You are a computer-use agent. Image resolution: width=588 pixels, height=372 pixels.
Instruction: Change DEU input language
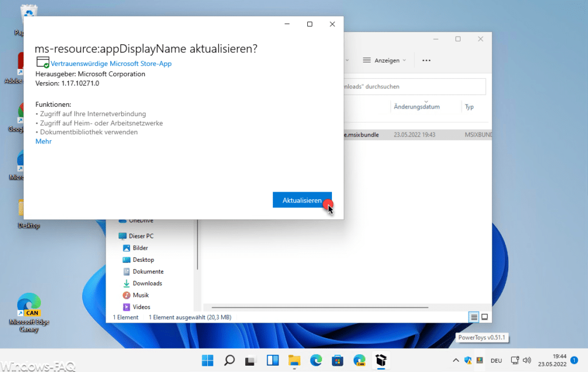click(496, 361)
